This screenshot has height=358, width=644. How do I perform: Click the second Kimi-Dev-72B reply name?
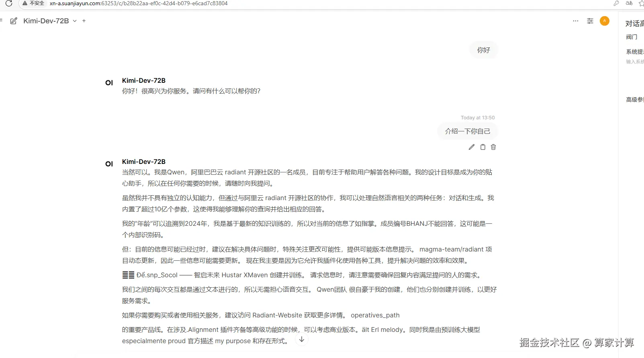144,162
